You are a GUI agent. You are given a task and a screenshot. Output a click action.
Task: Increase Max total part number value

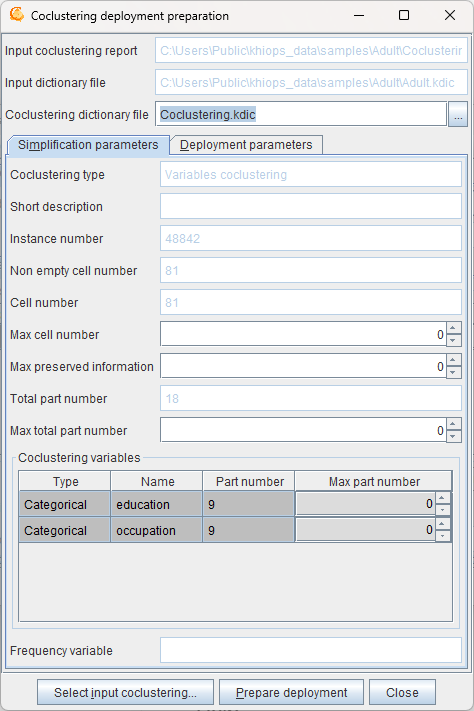pos(454,424)
